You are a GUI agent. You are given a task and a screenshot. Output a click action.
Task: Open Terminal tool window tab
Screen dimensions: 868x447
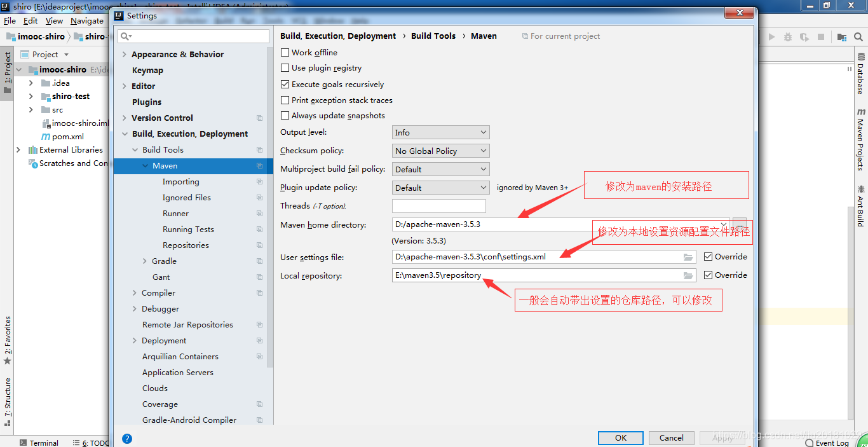39,443
